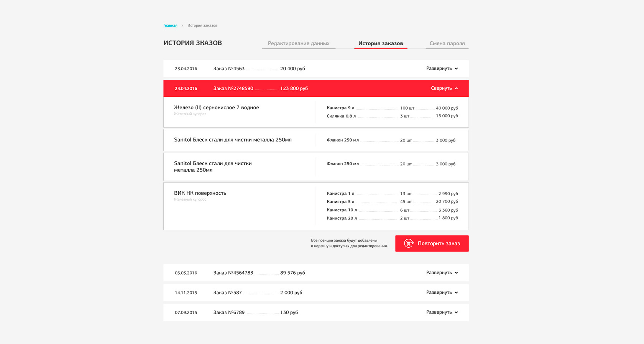Click the 100 шт quantity

[407, 108]
